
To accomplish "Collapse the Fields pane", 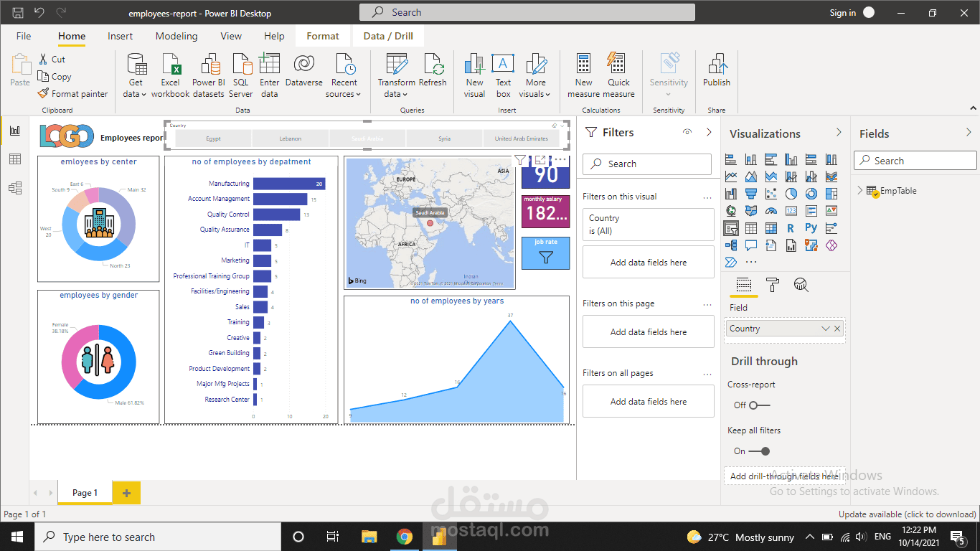I will click(x=969, y=132).
